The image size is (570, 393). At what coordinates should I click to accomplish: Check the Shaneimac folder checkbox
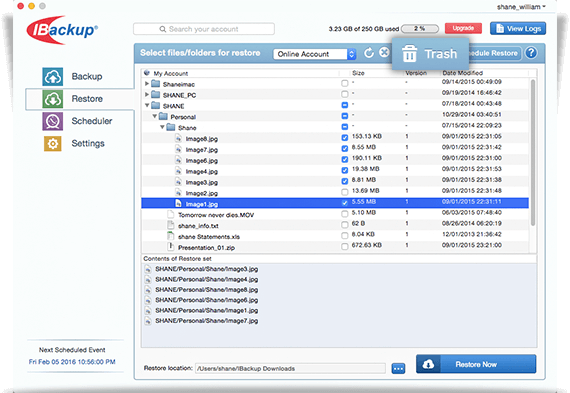coord(345,83)
